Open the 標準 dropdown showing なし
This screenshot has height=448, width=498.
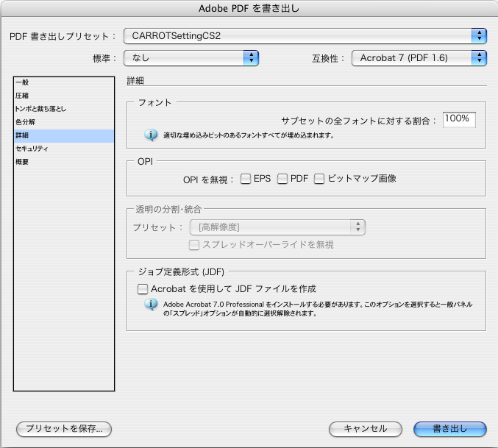point(191,58)
